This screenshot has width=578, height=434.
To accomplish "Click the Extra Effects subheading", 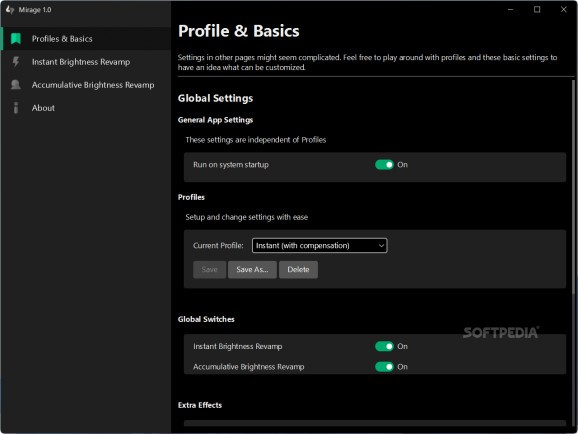I will [200, 405].
